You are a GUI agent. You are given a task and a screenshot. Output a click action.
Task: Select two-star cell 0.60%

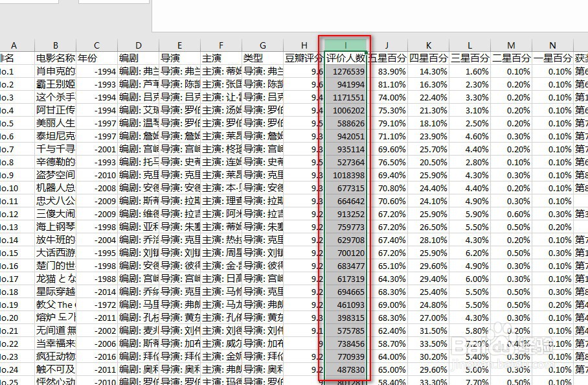point(511,214)
